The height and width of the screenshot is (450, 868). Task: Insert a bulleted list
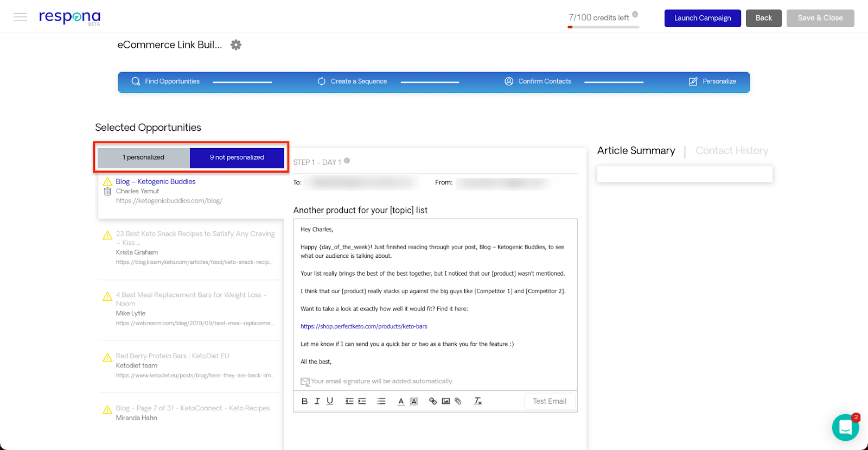pos(381,401)
